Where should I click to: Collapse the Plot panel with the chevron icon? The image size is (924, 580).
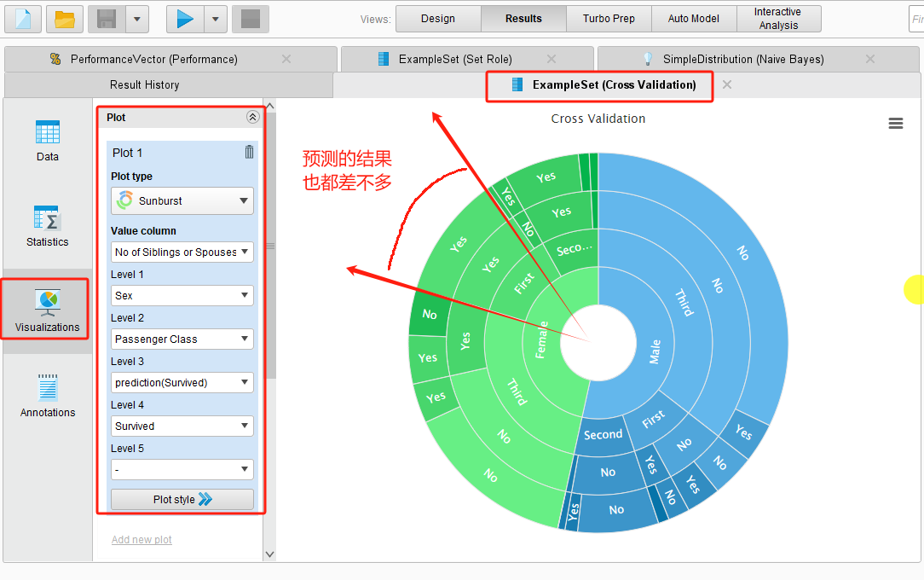click(x=253, y=117)
